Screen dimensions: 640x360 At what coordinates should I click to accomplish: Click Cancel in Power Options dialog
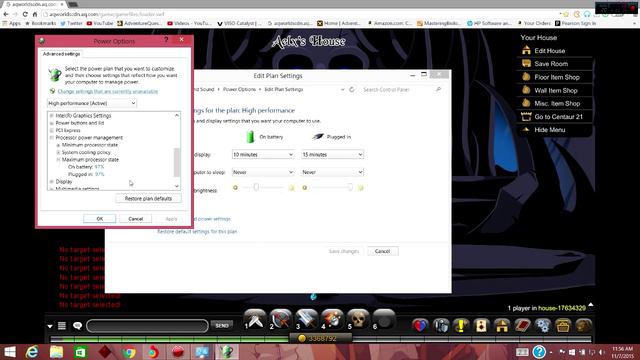click(x=136, y=219)
